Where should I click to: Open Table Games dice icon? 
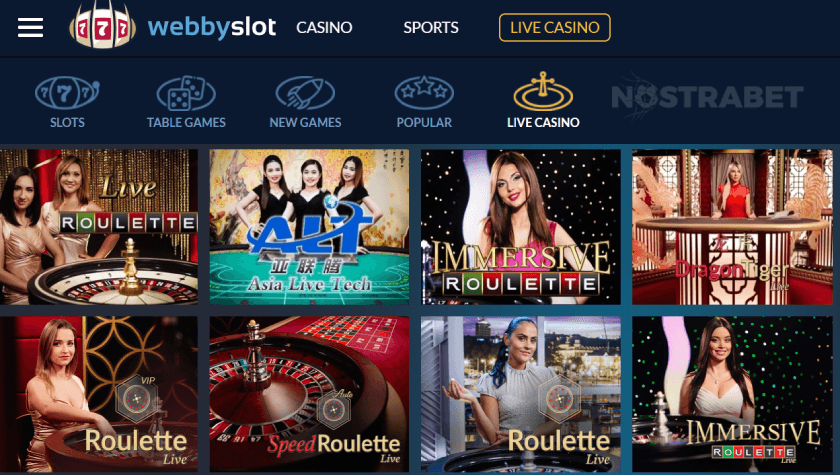(x=186, y=93)
